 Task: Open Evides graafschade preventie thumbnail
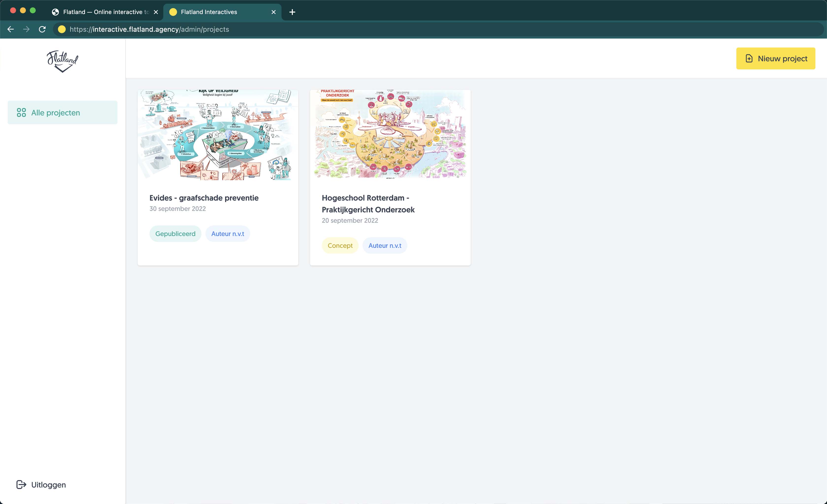click(x=218, y=135)
